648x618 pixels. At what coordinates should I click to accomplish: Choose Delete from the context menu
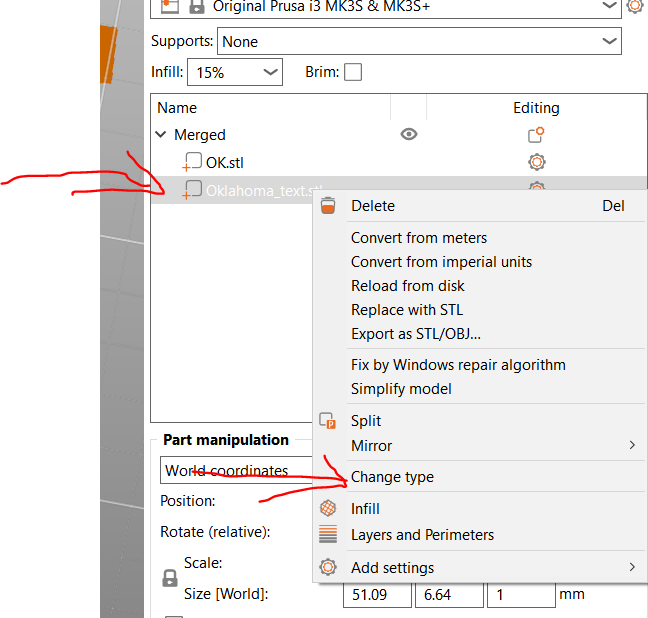point(479,206)
